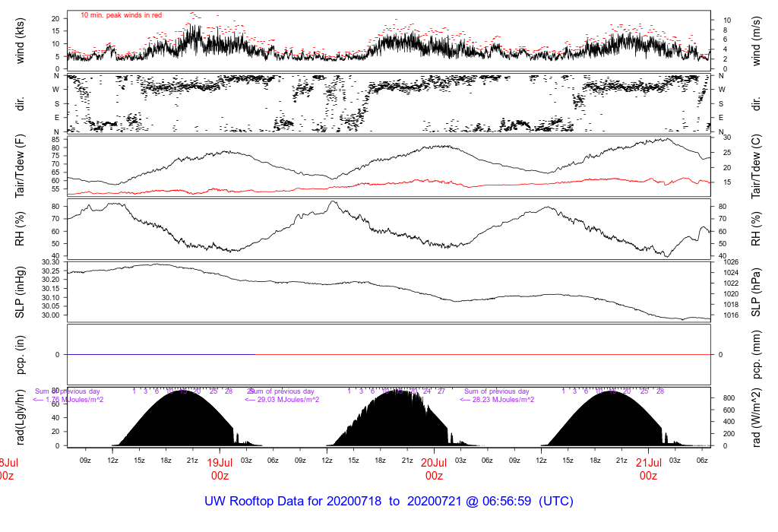778x532 pixels.
Task: Select the 'pcp. (mm)' axis label
Action: (x=757, y=354)
